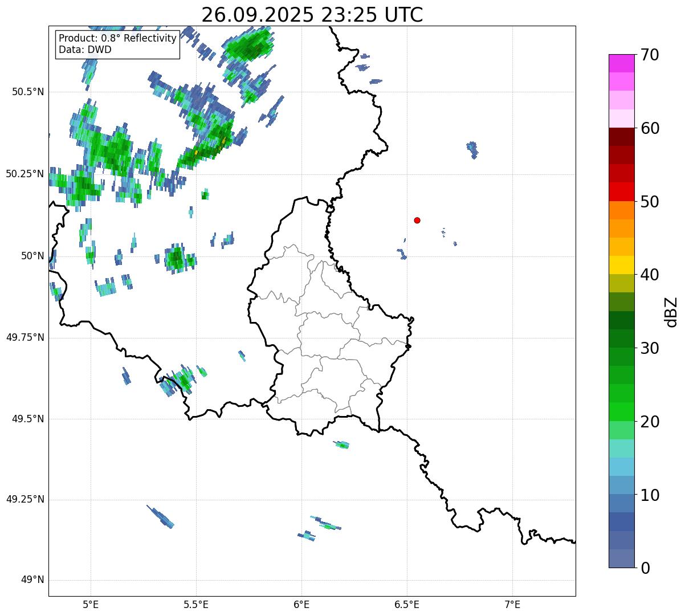Image resolution: width=685 pixels, height=616 pixels.
Task: Click the 5.5°E longitude label
Action: pyautogui.click(x=196, y=604)
